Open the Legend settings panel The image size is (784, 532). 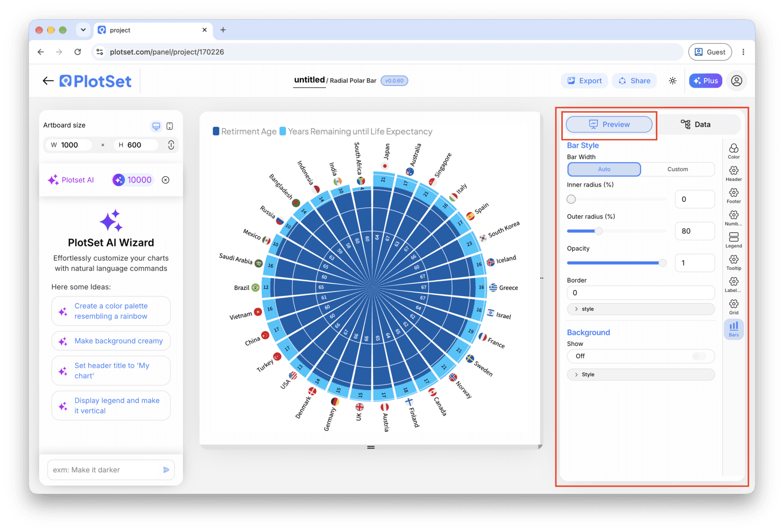(734, 240)
